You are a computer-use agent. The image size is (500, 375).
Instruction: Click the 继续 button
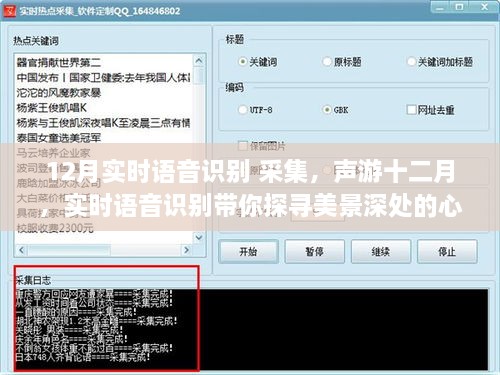coord(381,251)
